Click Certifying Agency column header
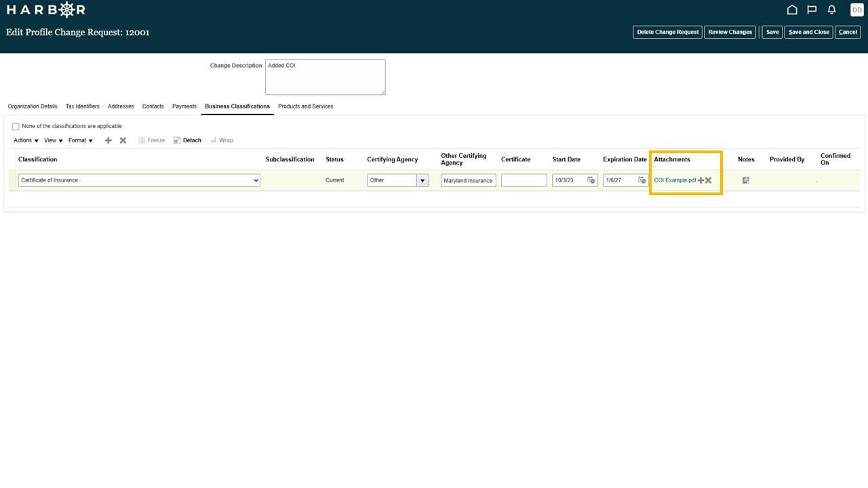The width and height of the screenshot is (868, 488). (393, 159)
